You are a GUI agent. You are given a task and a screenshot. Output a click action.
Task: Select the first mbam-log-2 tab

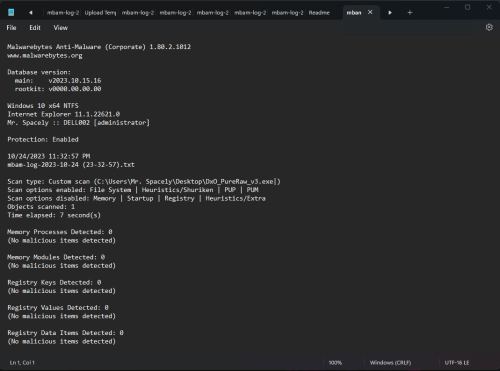click(x=63, y=13)
